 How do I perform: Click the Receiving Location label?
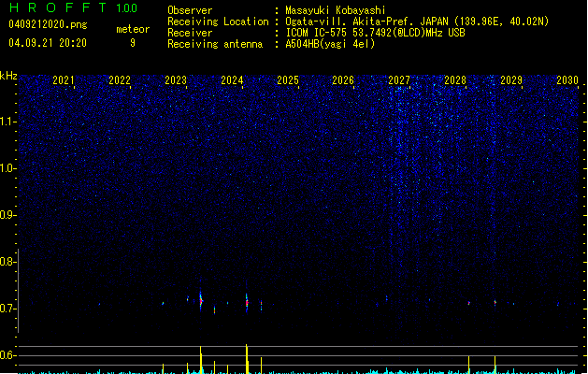218,22
